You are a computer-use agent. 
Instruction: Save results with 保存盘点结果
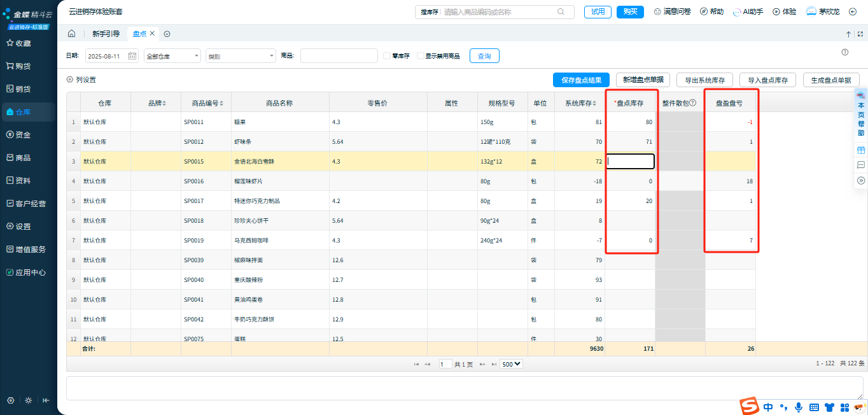click(581, 80)
